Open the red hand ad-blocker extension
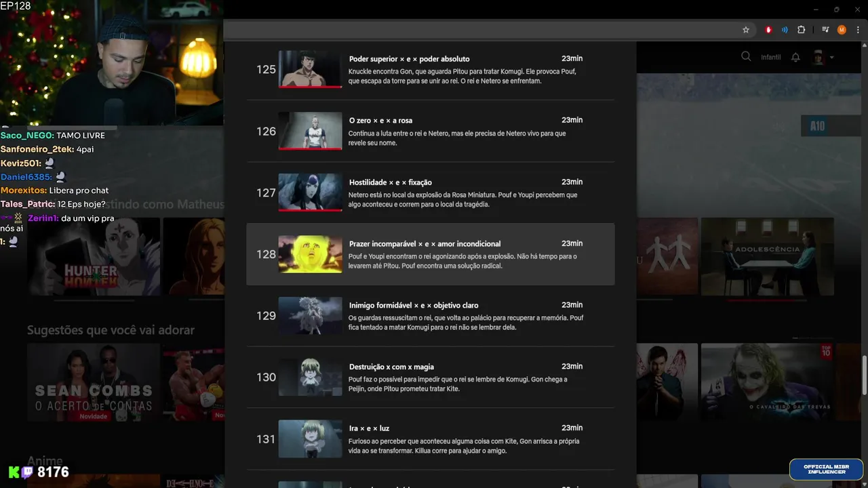 click(768, 30)
